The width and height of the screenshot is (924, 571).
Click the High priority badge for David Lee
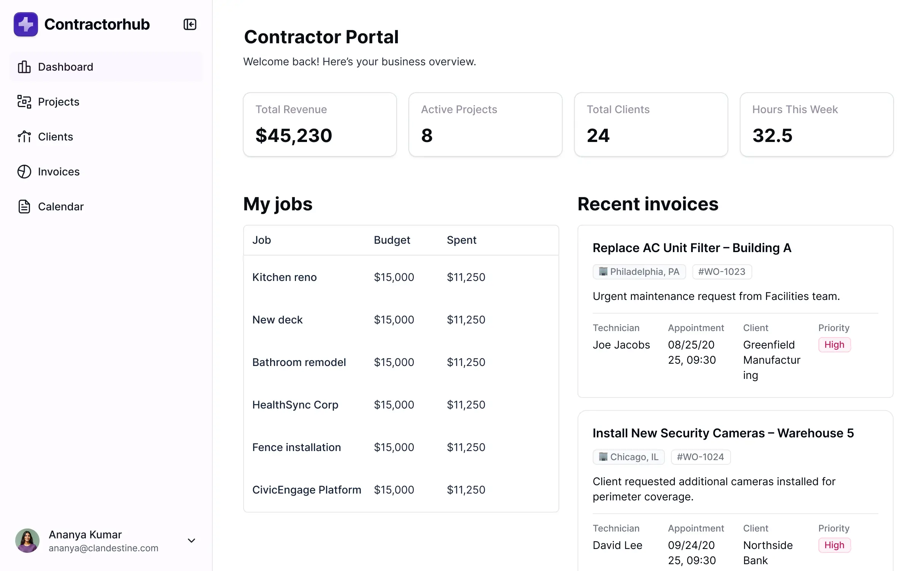(x=834, y=545)
